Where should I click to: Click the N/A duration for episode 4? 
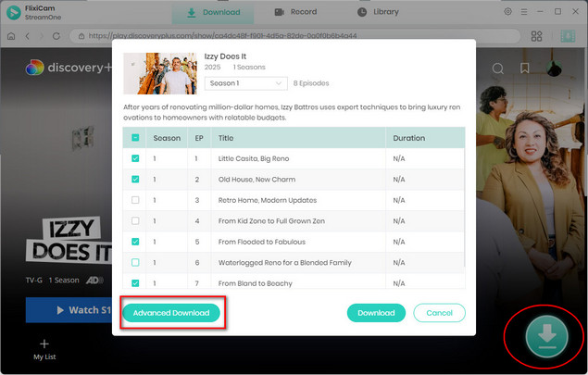point(399,221)
